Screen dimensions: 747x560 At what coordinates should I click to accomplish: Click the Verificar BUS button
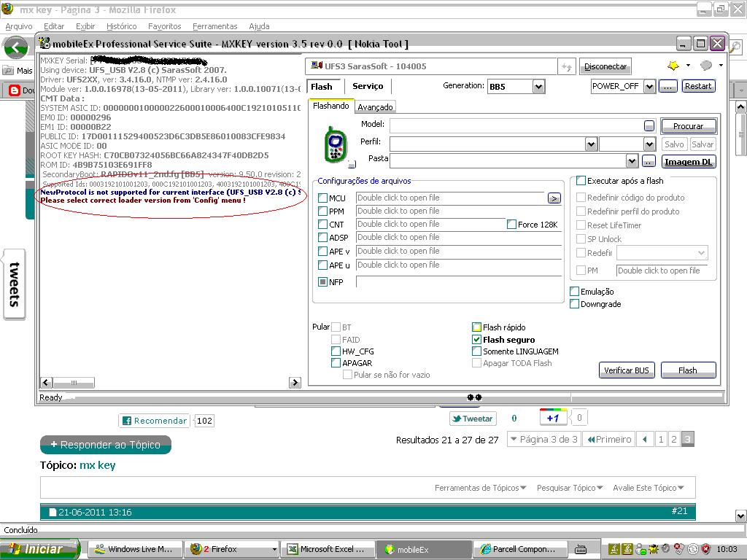tap(627, 370)
